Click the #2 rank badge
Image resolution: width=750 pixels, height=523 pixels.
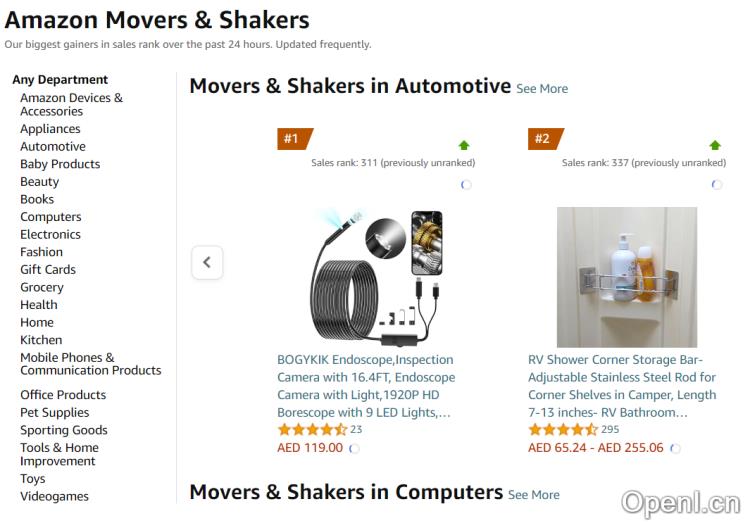point(544,139)
